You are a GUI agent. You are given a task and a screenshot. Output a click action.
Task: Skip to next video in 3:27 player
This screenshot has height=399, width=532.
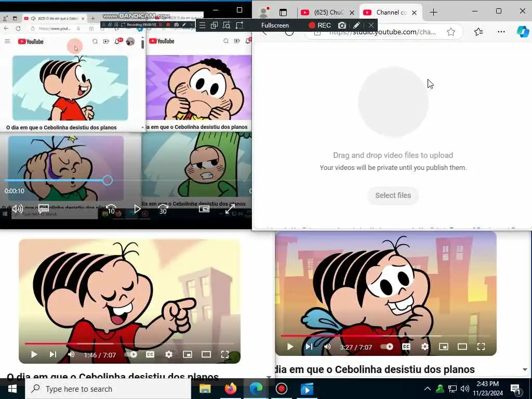pos(309,347)
